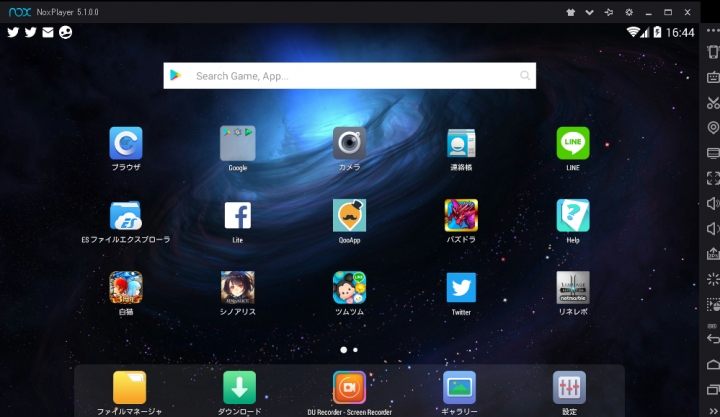
Task: Open the virtual location tool in sidebar
Action: click(713, 128)
